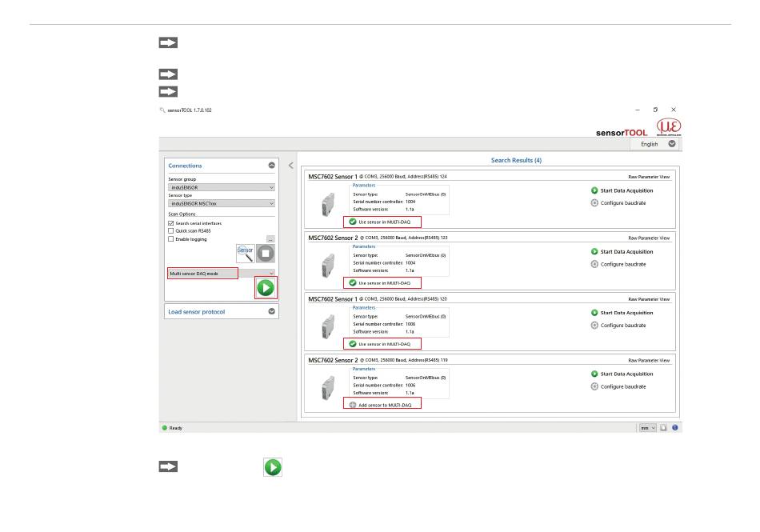Select serial number '1006' in address 119 card

pos(410,385)
